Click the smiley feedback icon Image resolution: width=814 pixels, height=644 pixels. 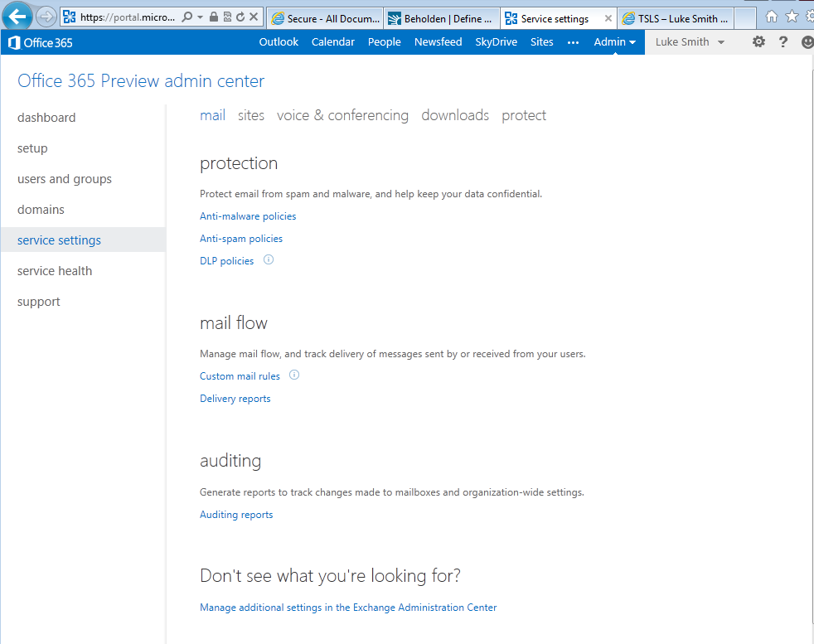808,42
